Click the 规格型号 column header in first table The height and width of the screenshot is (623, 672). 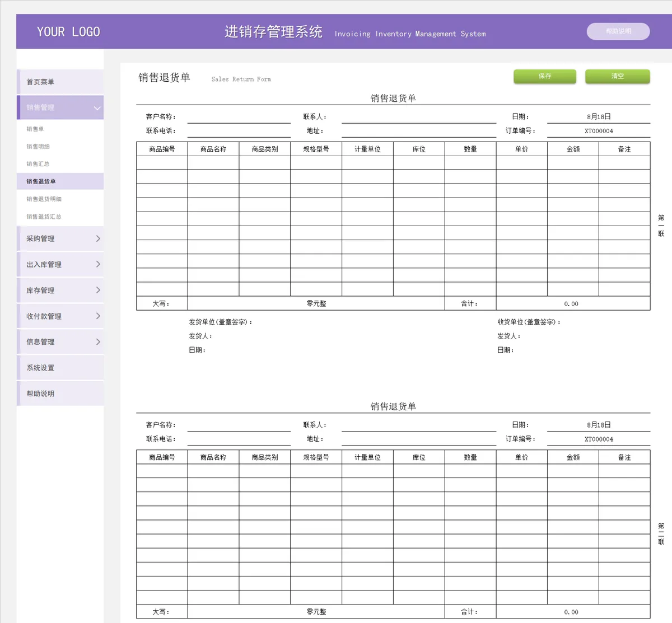(x=316, y=149)
